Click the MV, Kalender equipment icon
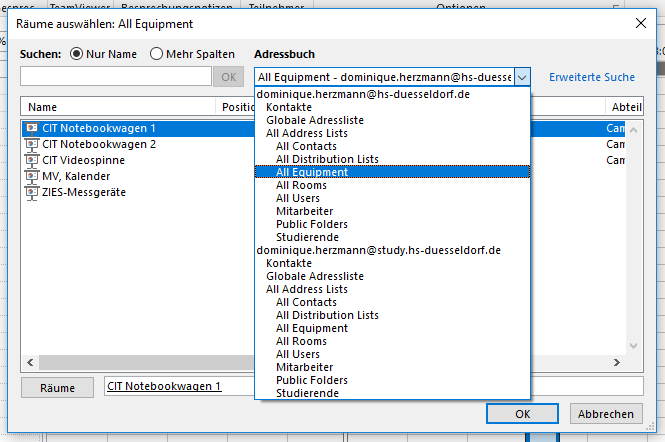 [31, 176]
